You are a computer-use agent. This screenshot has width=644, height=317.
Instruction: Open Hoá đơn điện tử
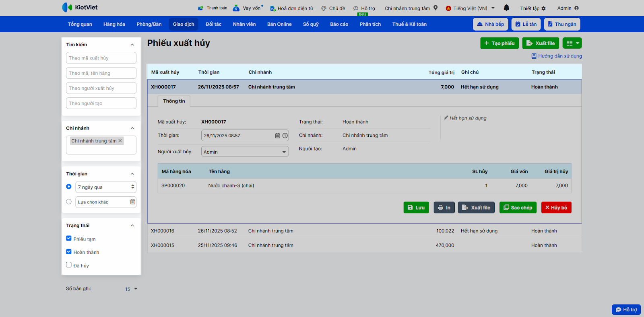click(291, 8)
